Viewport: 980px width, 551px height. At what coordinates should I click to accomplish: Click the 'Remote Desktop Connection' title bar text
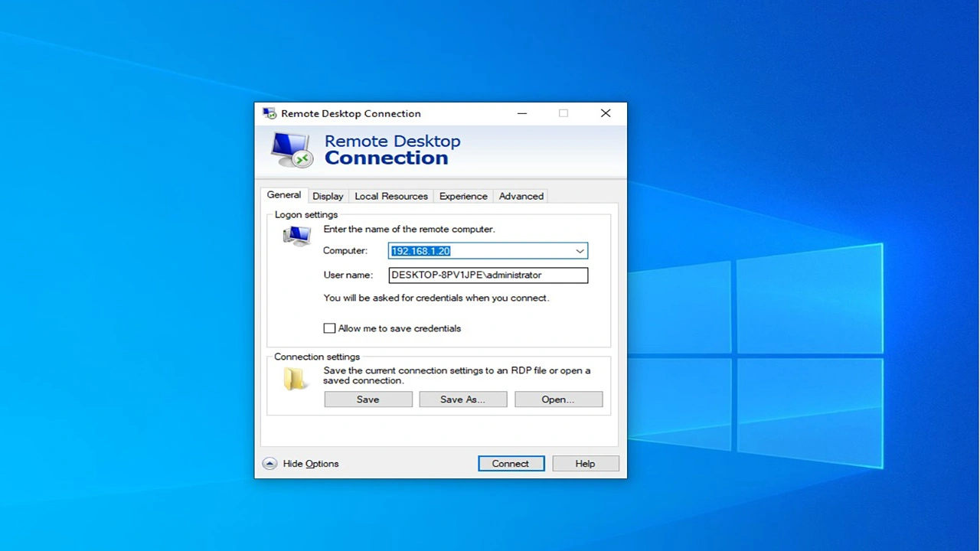tap(351, 113)
